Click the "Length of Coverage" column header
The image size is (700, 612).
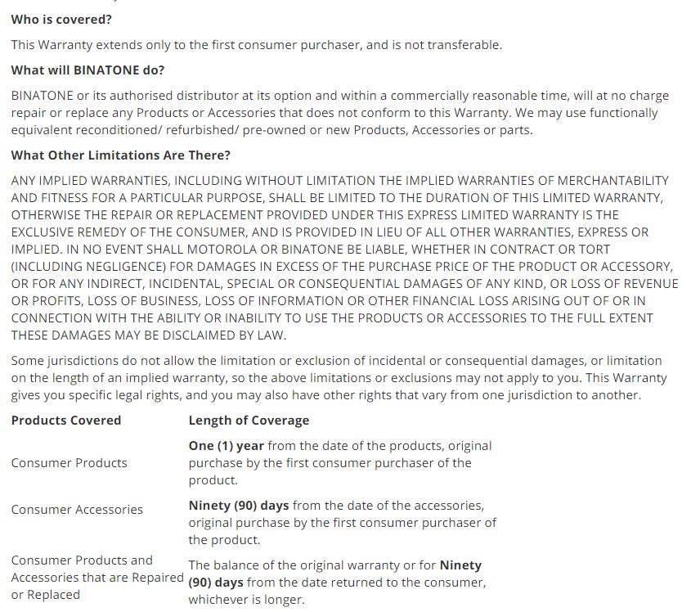click(249, 420)
